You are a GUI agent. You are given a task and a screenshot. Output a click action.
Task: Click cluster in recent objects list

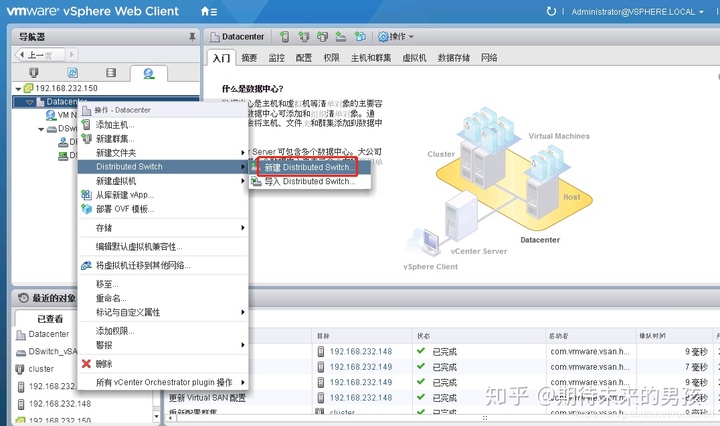(41, 369)
